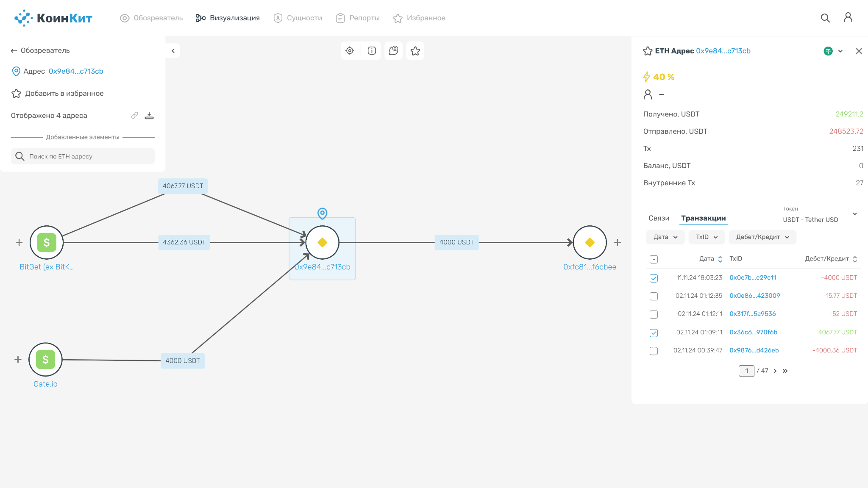Click the BitGet exchange node

tap(47, 242)
